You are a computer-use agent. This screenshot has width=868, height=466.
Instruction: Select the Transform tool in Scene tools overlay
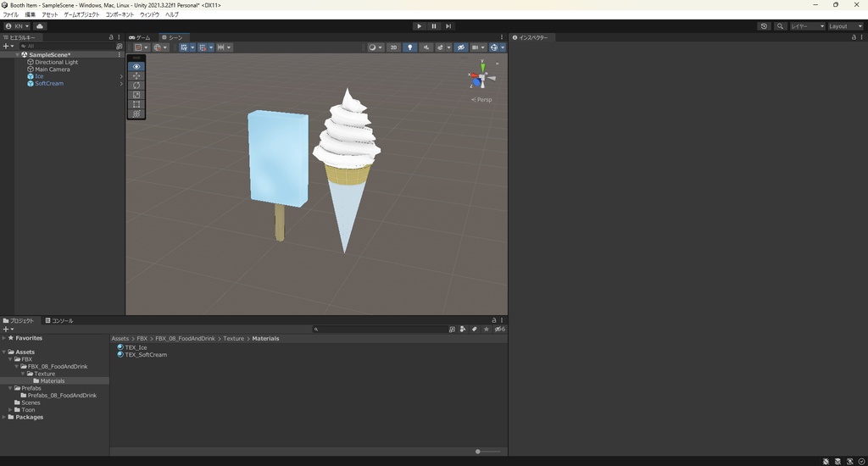[x=136, y=114]
